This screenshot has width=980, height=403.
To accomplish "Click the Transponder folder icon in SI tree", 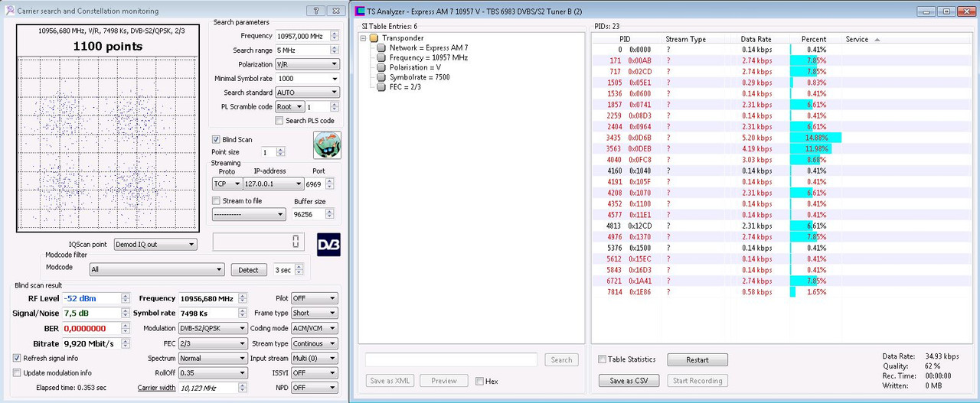I will (x=374, y=37).
